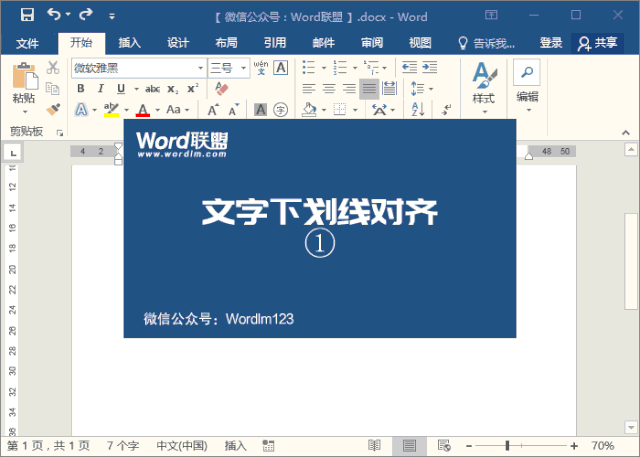Open ribbon display options icon
The image size is (640, 457).
[491, 15]
